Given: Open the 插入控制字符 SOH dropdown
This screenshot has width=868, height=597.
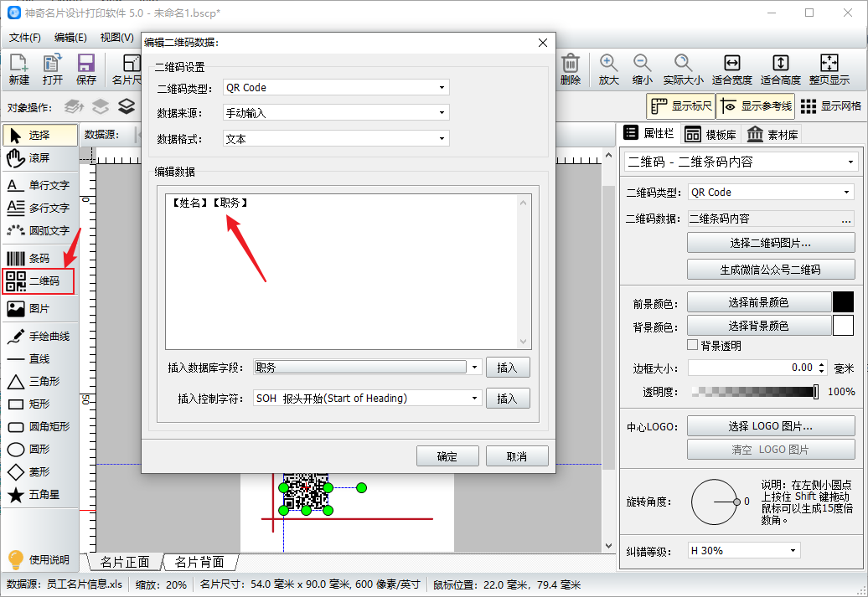Looking at the screenshot, I should click(x=368, y=399).
